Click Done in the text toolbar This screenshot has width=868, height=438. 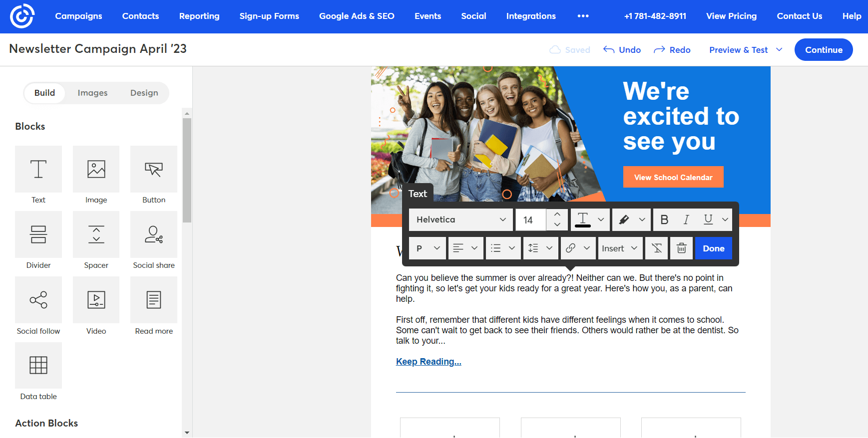[x=713, y=248]
